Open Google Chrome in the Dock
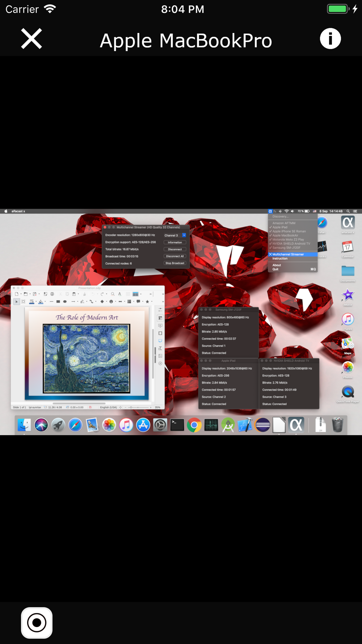 pyautogui.click(x=194, y=425)
